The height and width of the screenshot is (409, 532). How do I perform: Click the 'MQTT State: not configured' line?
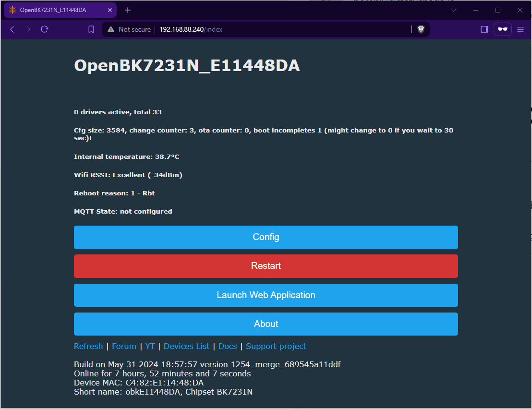pos(123,211)
